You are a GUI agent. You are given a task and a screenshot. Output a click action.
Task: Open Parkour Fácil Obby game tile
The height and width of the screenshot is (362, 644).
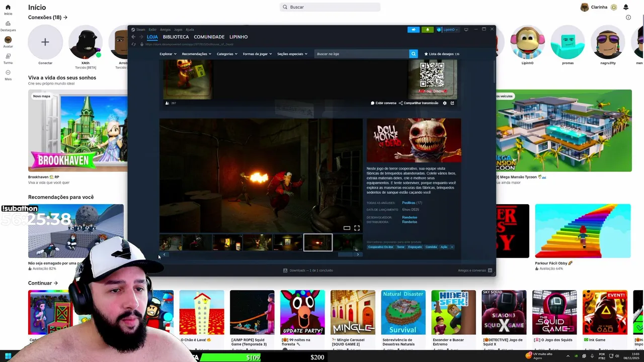click(x=583, y=231)
